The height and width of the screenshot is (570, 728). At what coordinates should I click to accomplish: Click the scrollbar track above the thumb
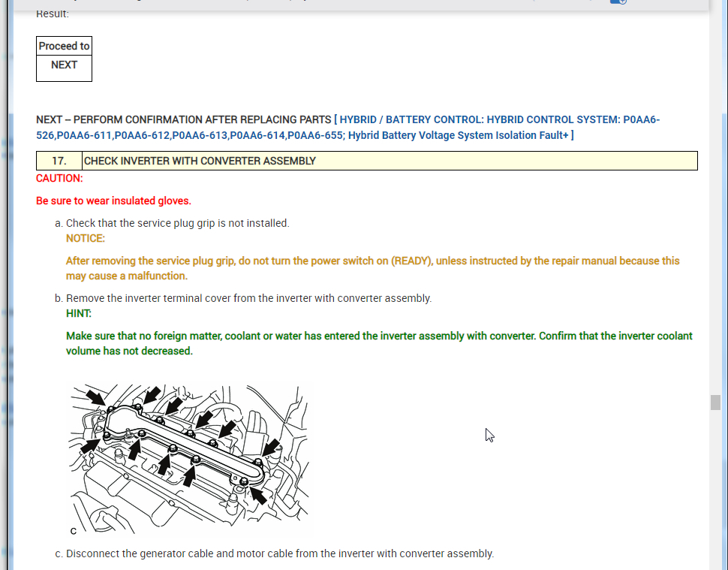(x=715, y=225)
